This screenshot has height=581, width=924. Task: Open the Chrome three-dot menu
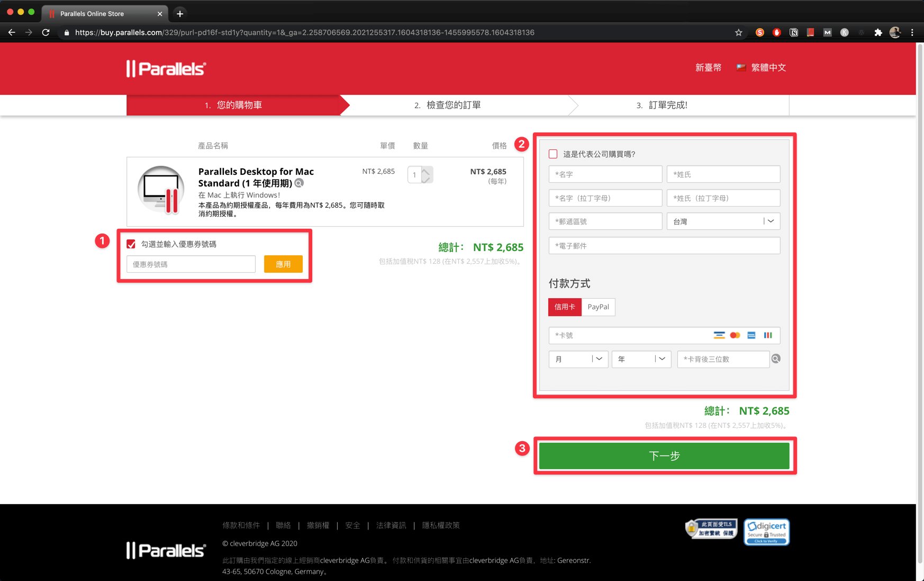pos(912,32)
